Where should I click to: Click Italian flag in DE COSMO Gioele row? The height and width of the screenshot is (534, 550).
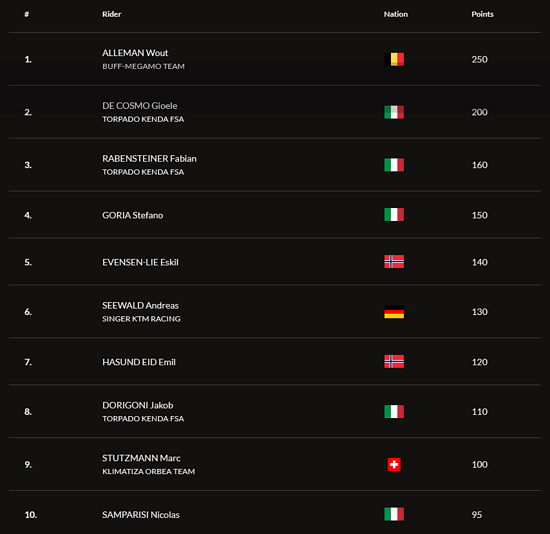(394, 112)
